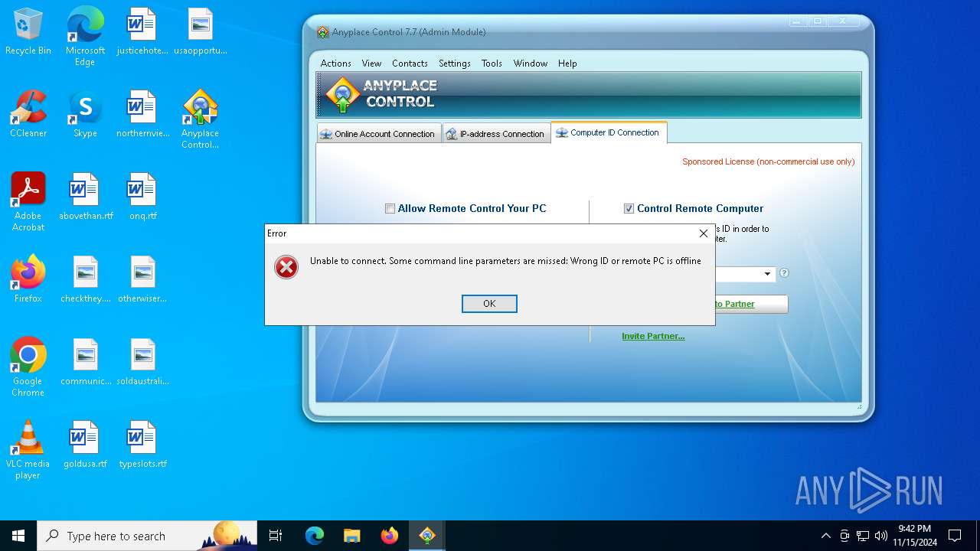Click the Invite Partner link

[x=653, y=336]
